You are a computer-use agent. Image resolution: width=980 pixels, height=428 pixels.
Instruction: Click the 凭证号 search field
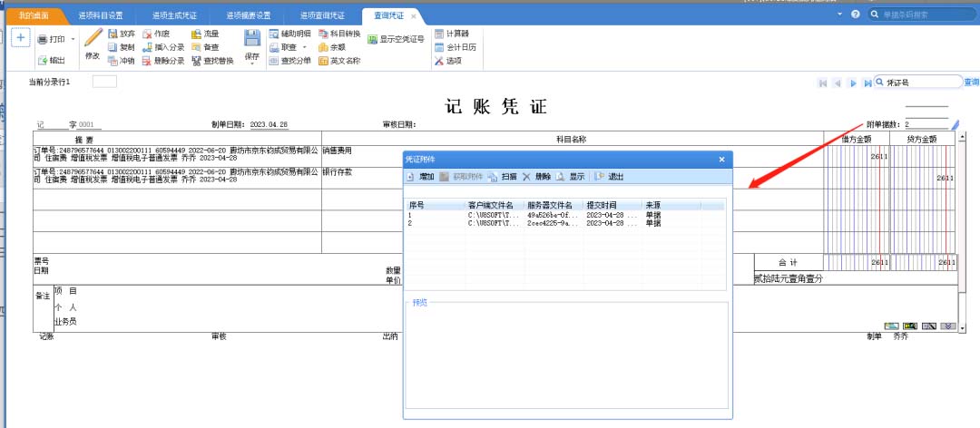918,82
